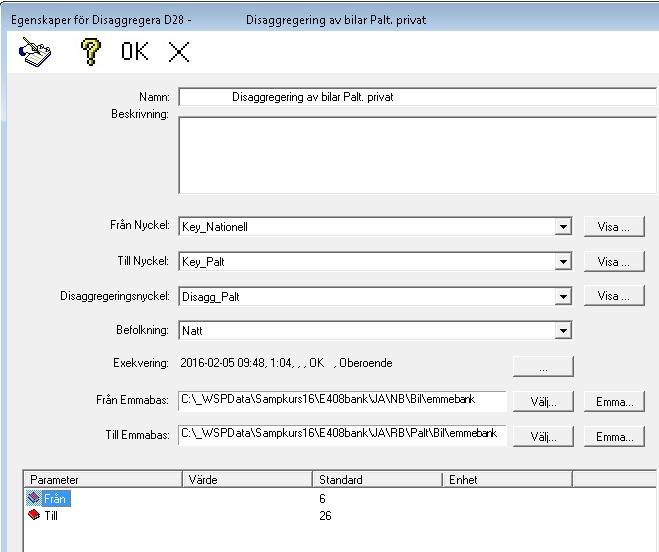Screen dimensions: 659x552
Task: Click Visa button for Från Nyckel
Action: pos(614,227)
